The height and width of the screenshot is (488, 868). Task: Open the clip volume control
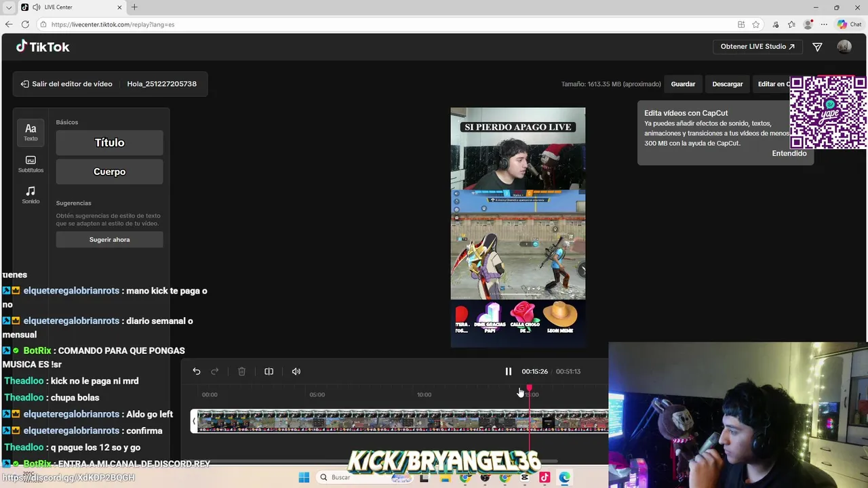(296, 371)
